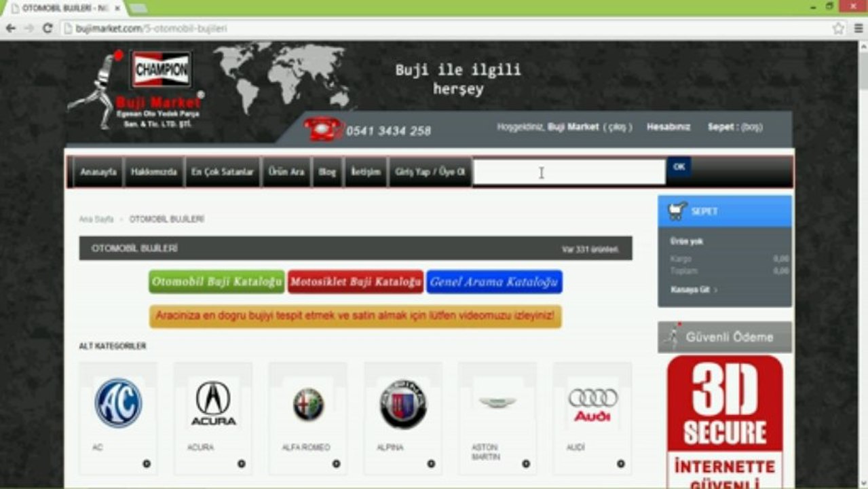This screenshot has width=868, height=489.
Task: Click the browser forward arrow
Action: 29,29
